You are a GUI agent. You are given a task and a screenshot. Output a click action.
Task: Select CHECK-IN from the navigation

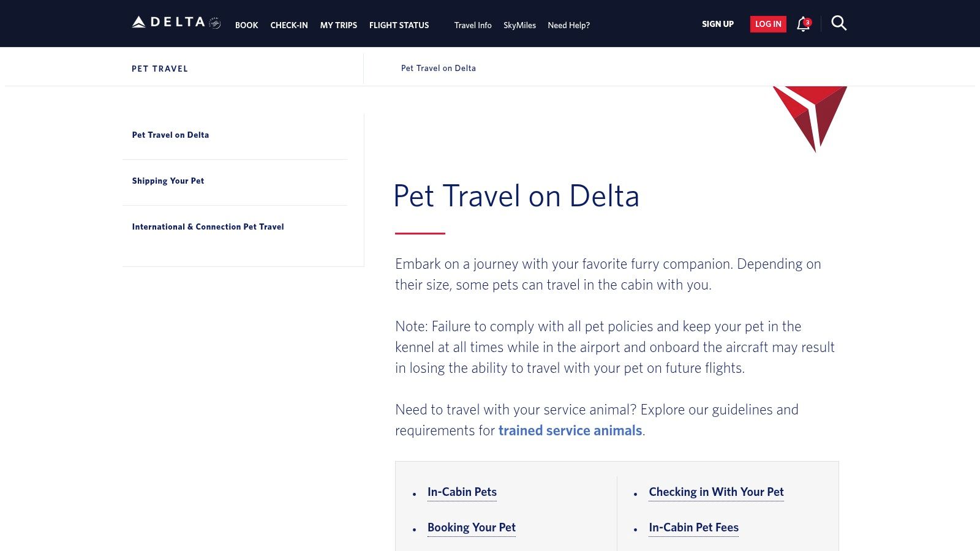[288, 25]
